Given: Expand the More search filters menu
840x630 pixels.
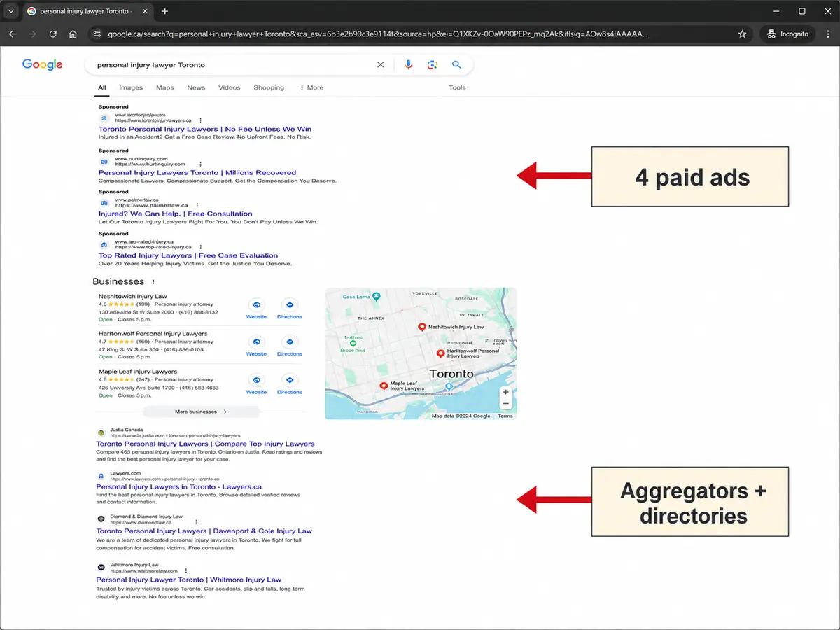Looking at the screenshot, I should [x=312, y=87].
